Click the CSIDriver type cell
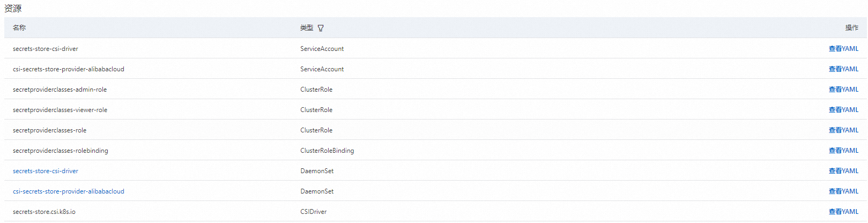Screen dimensions: 868x223 [x=313, y=212]
